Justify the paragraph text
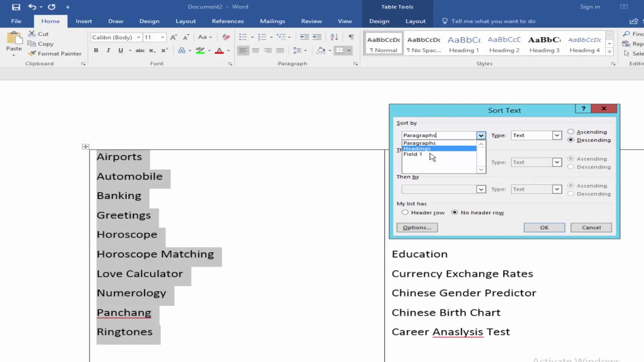This screenshot has height=362, width=644. click(280, 50)
